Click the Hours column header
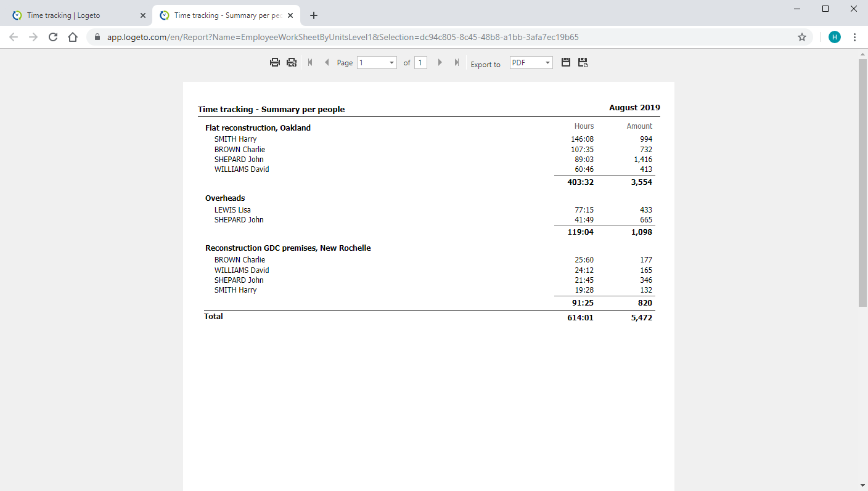Image resolution: width=868 pixels, height=491 pixels. 584,126
